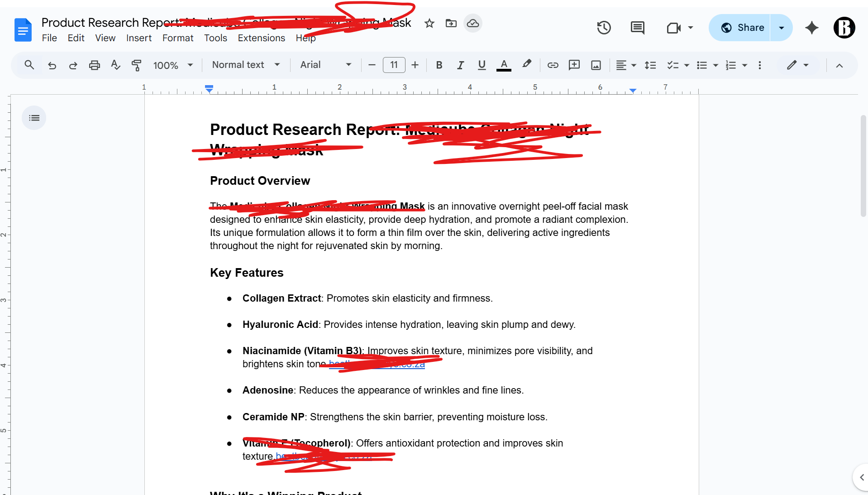Viewport: 868px width, 495px height.
Task: Open the Gemini sparkle assistant
Action: [x=811, y=28]
